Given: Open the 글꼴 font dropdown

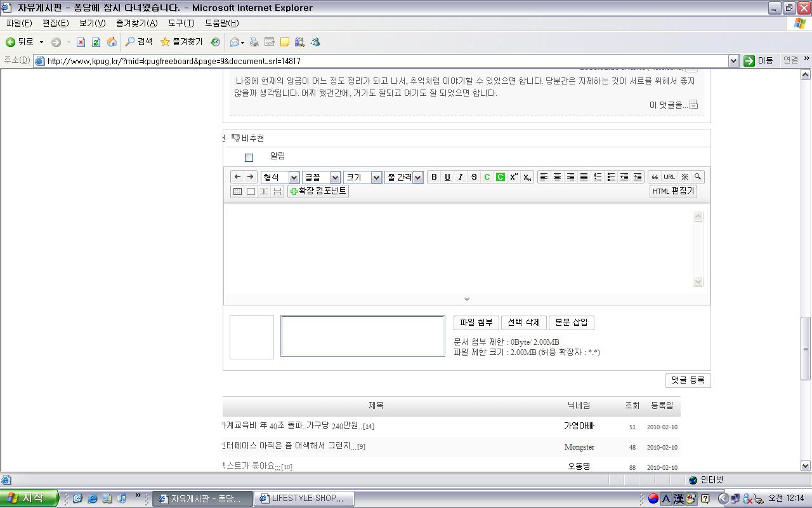Looking at the screenshot, I should 321,178.
